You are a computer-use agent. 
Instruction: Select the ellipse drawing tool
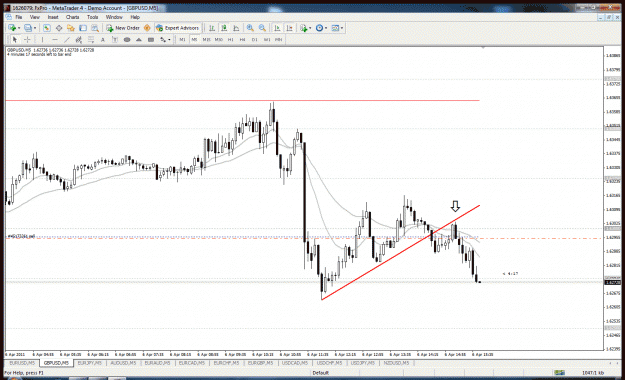click(127, 39)
